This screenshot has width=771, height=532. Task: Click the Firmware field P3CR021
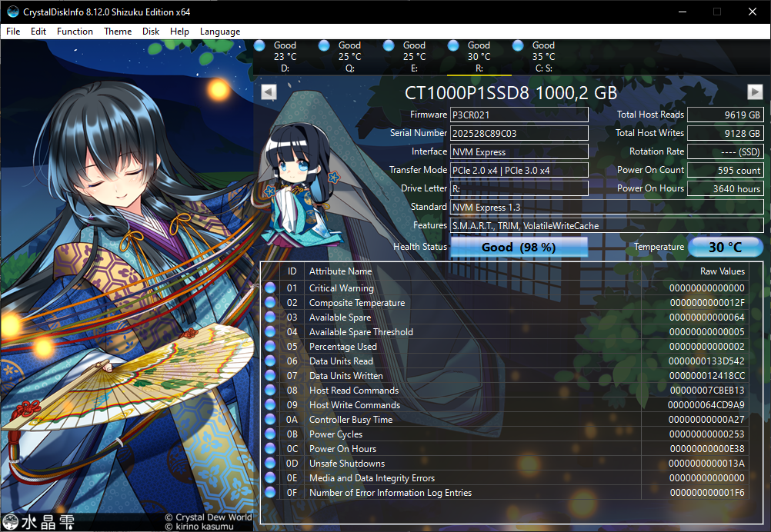[519, 115]
